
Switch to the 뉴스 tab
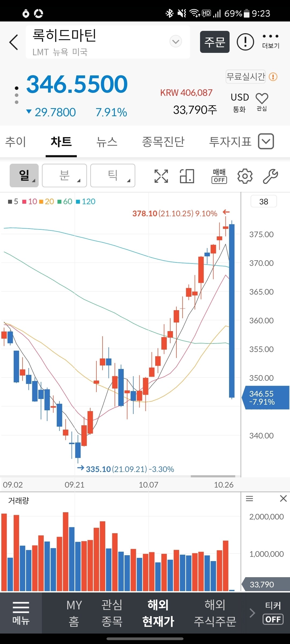(107, 142)
